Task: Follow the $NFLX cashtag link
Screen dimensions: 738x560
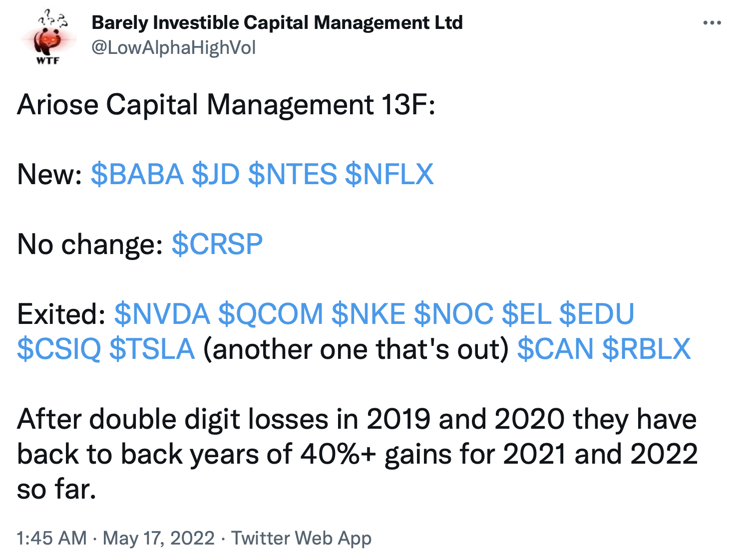Action: pos(389,175)
